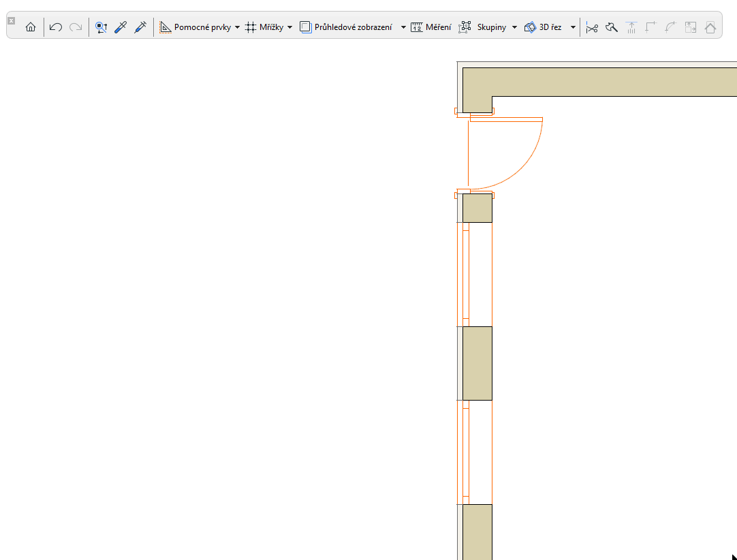Viewport: 737px width, 560px height.
Task: Click the Fillet/Chamfer curve icon
Action: [x=670, y=27]
